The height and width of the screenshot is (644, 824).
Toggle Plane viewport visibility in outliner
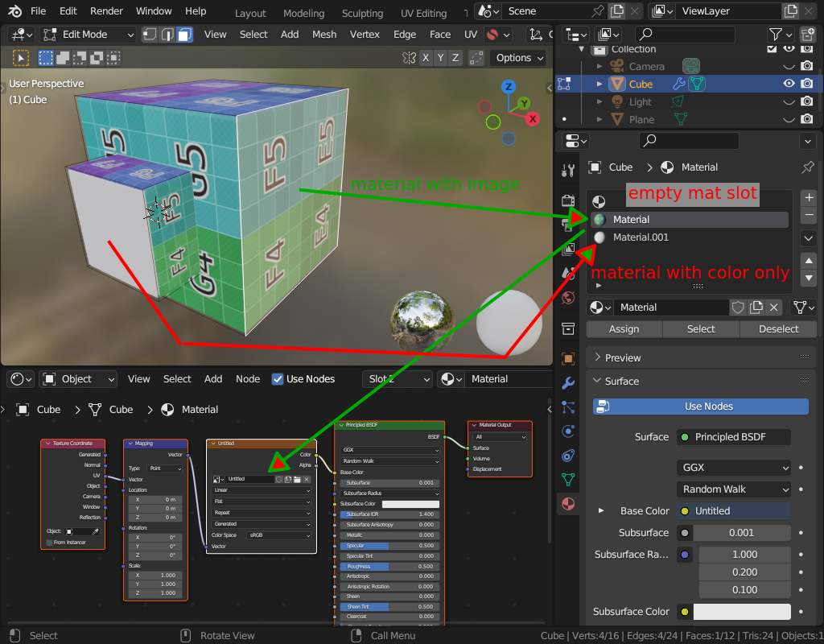pos(789,119)
